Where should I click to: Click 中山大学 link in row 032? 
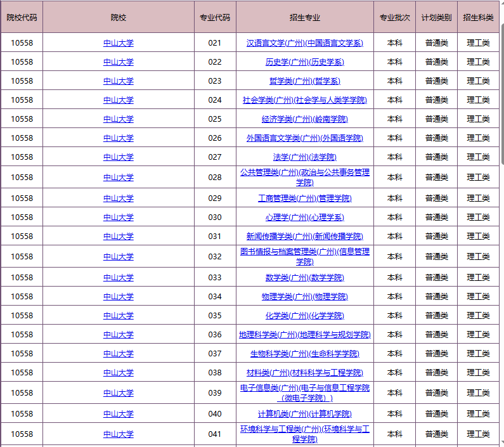click(119, 257)
